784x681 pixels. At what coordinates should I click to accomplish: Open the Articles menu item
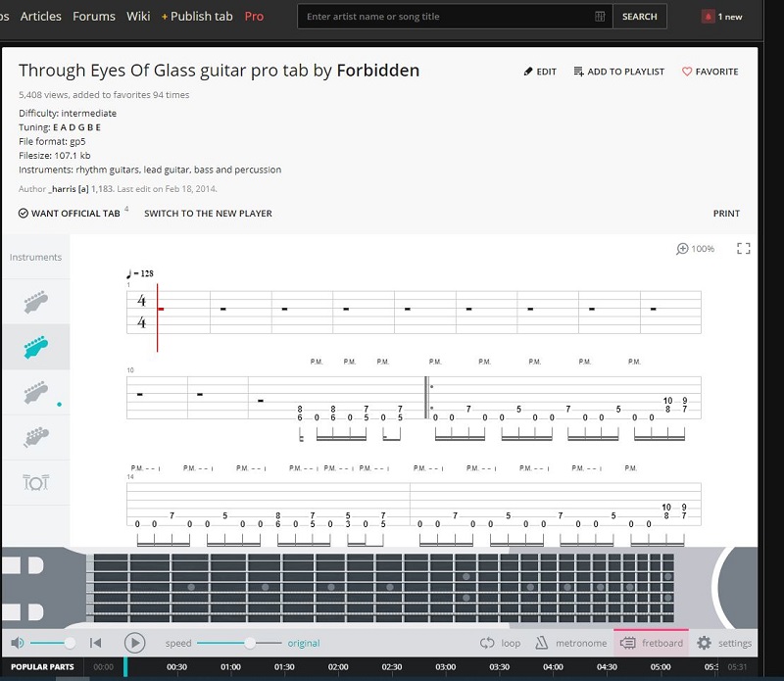[x=41, y=17]
